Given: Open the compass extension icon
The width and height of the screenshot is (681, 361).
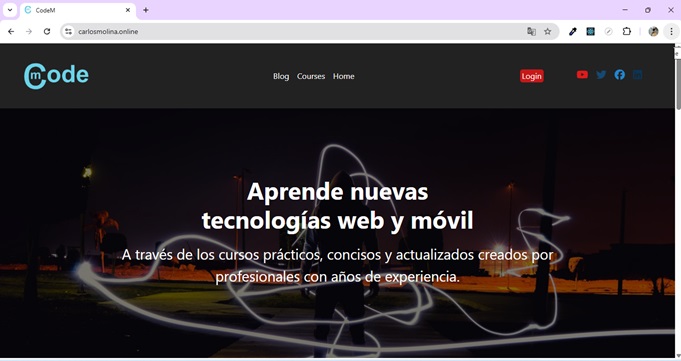Looking at the screenshot, I should (x=608, y=31).
